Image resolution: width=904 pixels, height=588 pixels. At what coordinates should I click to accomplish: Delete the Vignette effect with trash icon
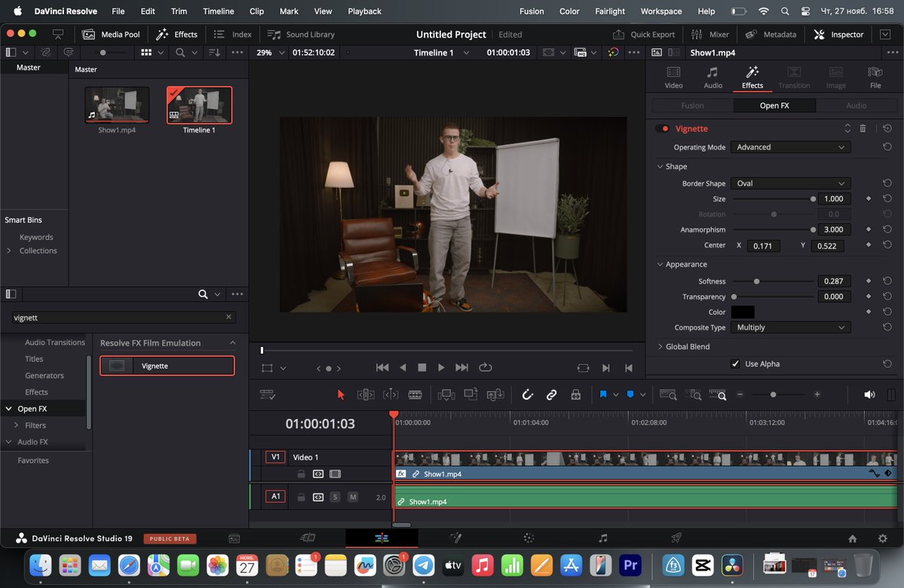tap(863, 129)
